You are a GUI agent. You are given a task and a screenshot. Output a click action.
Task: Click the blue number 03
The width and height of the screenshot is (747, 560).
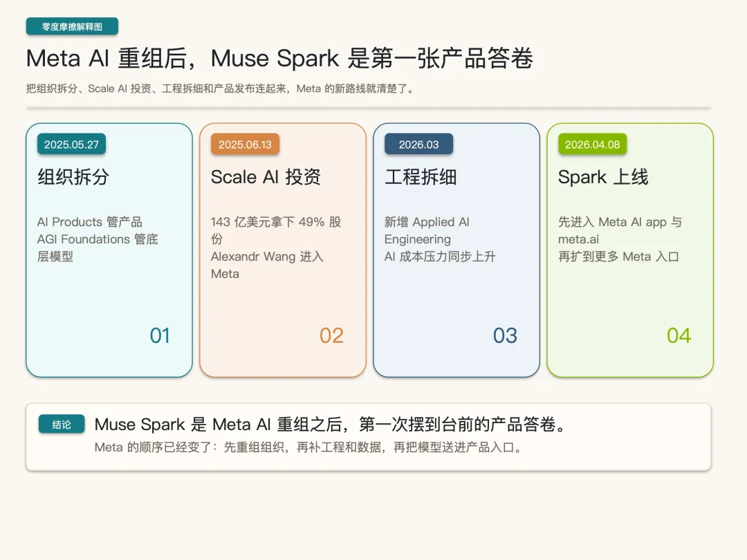[505, 336]
